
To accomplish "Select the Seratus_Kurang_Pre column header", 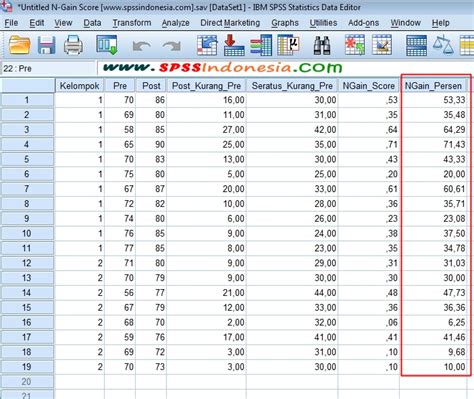I will [x=292, y=86].
